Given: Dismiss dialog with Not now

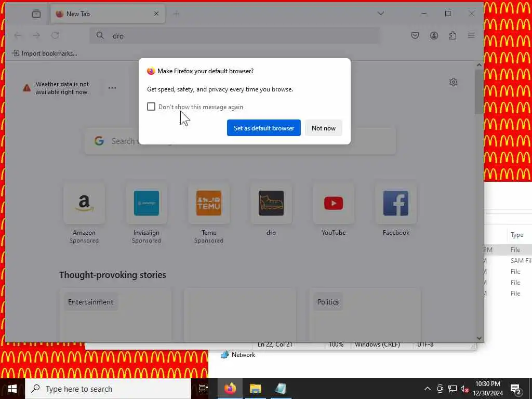Looking at the screenshot, I should 323,128.
